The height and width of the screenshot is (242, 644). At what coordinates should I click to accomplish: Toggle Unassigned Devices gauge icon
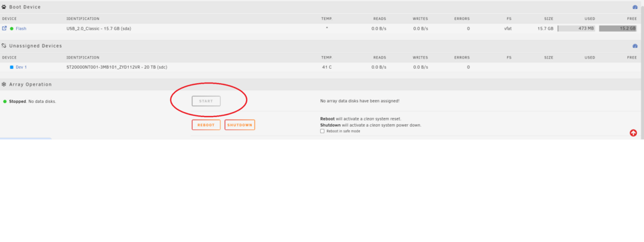(635, 46)
